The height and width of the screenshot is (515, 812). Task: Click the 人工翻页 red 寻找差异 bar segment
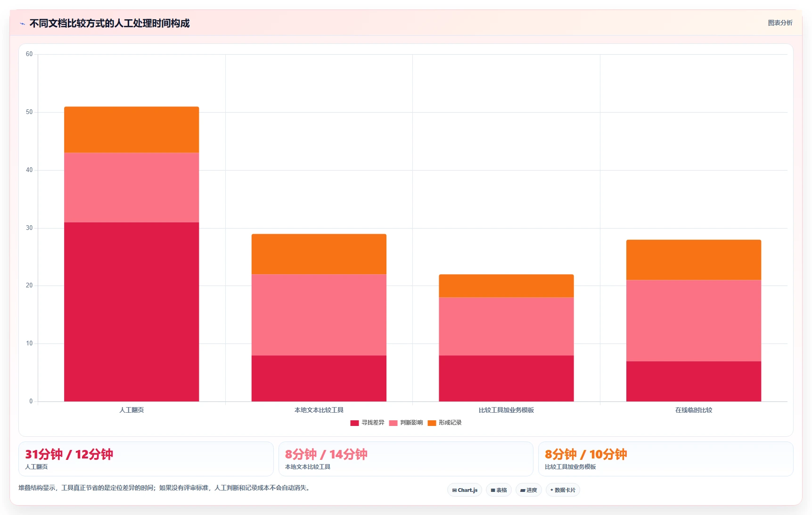point(131,312)
